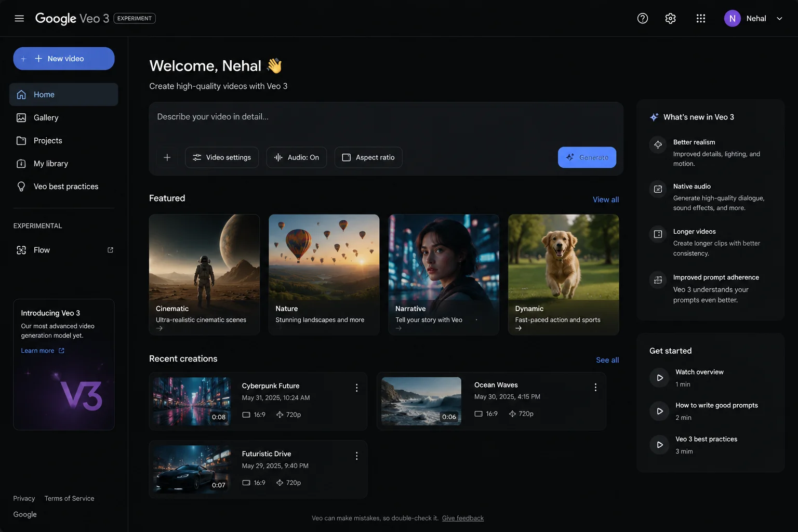
Task: Click the Generate button
Action: tap(587, 157)
